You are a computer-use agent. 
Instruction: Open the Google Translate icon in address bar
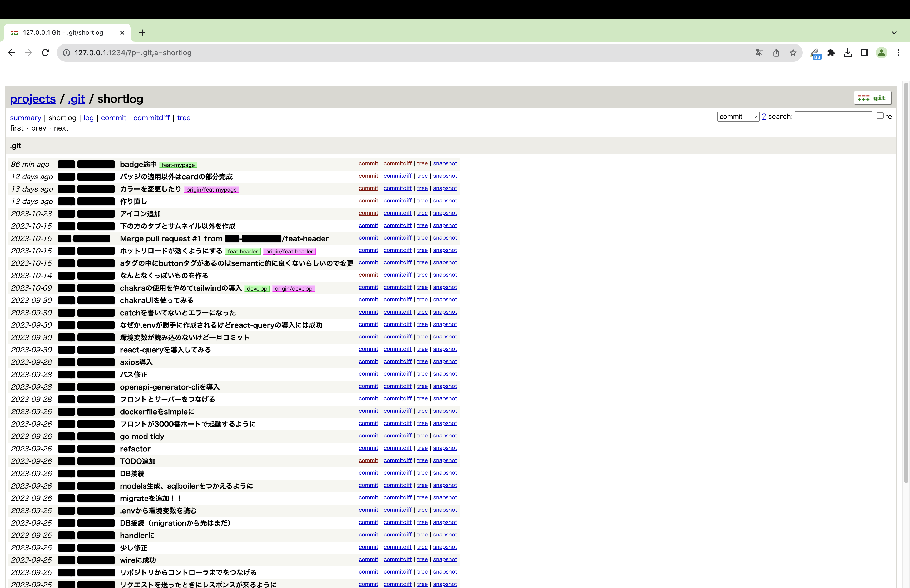click(759, 53)
